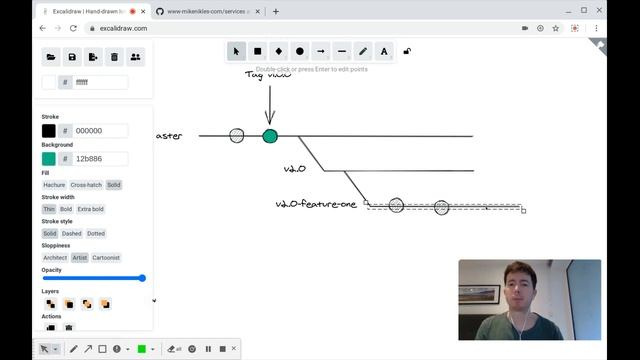
Task: Set stroke width to Bold
Action: (66, 209)
